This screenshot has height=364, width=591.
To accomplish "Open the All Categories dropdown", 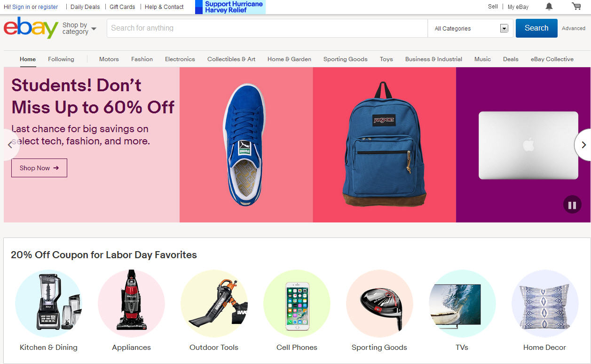I will click(x=470, y=28).
